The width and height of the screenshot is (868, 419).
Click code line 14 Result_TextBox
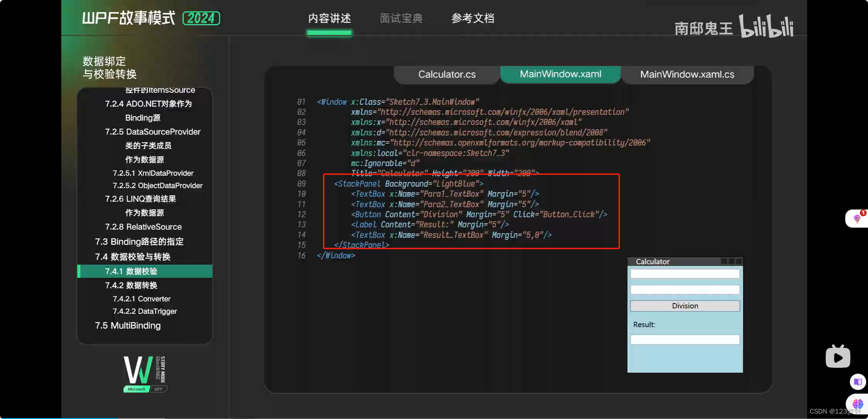click(x=451, y=235)
